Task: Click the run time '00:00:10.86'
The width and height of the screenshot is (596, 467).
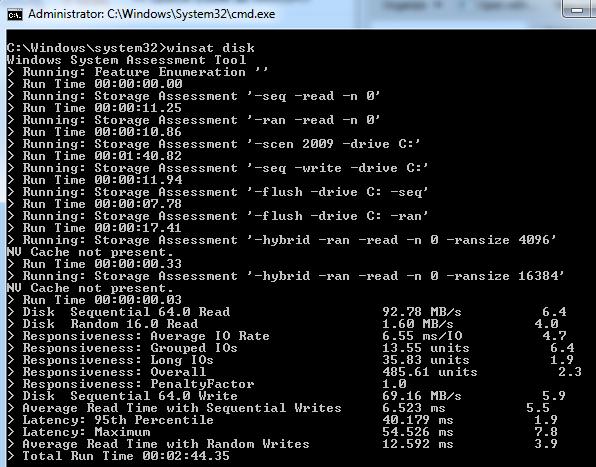Action: 138,132
